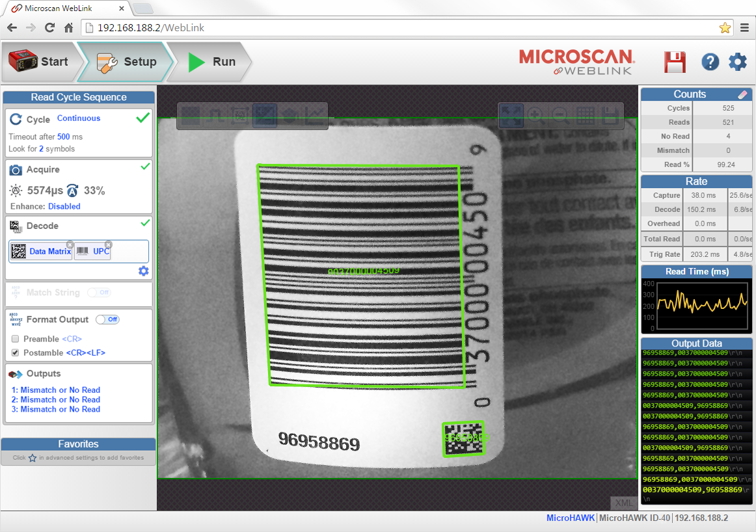Toggle the Match String switch
Viewport: 756px width, 532px height.
[100, 293]
